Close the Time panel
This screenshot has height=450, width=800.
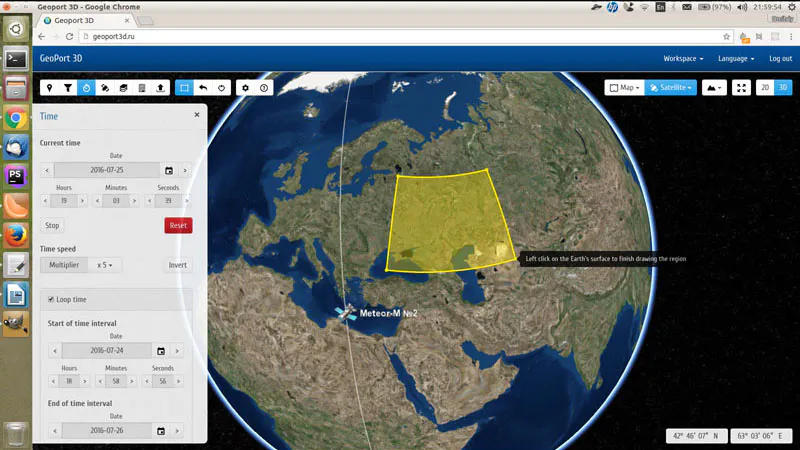click(197, 115)
